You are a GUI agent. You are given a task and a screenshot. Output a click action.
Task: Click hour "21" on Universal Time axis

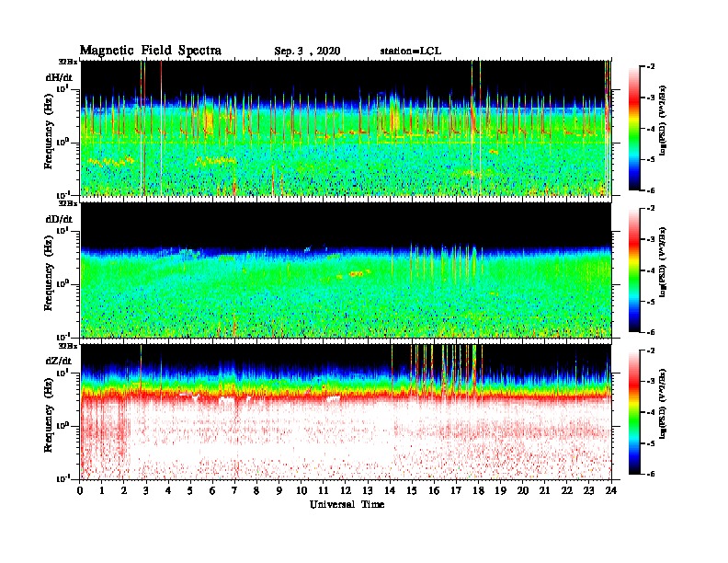pyautogui.click(x=544, y=490)
